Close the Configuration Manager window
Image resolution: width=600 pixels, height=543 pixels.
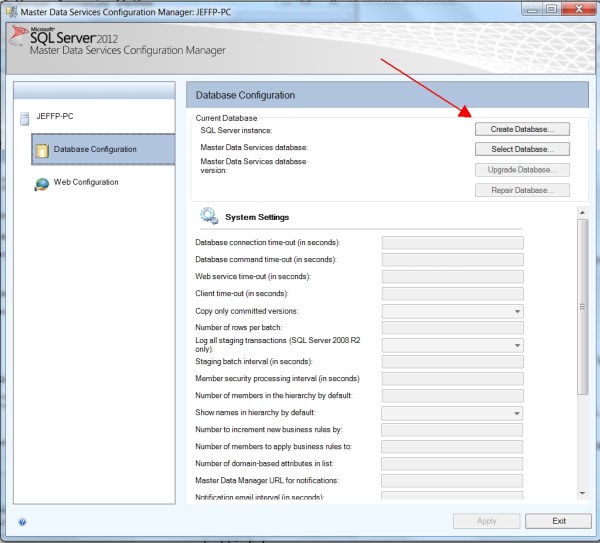[579, 9]
